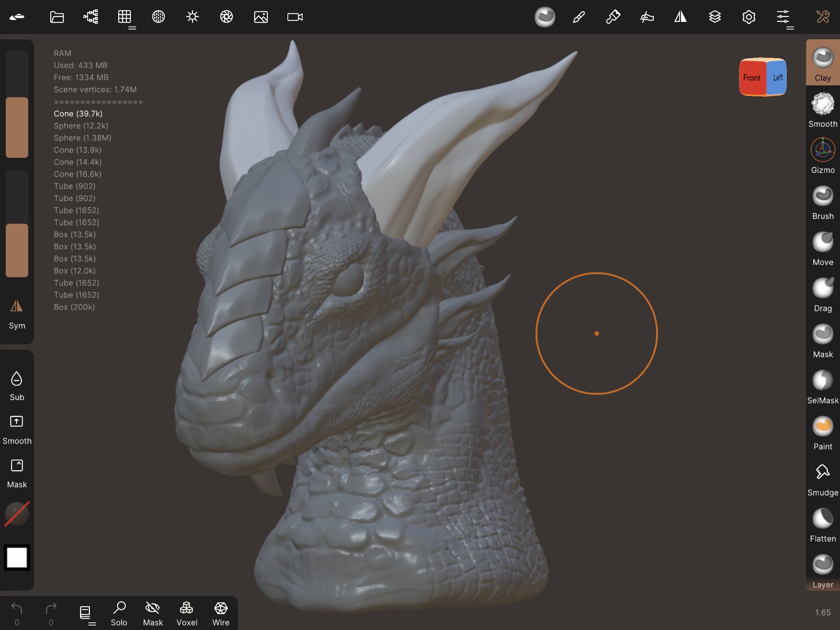
Task: Open the Scene hierarchy menu
Action: pos(91,17)
